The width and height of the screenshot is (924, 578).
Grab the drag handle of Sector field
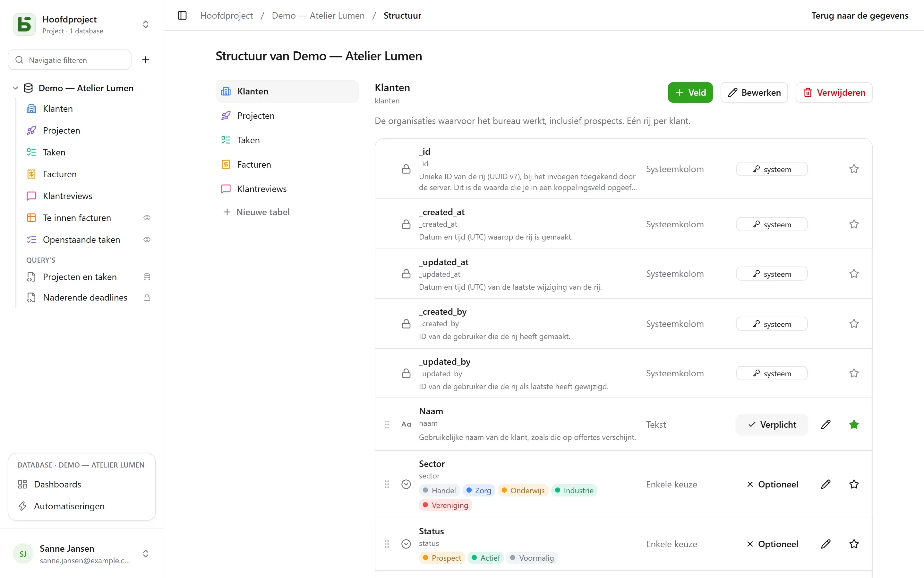(x=387, y=484)
